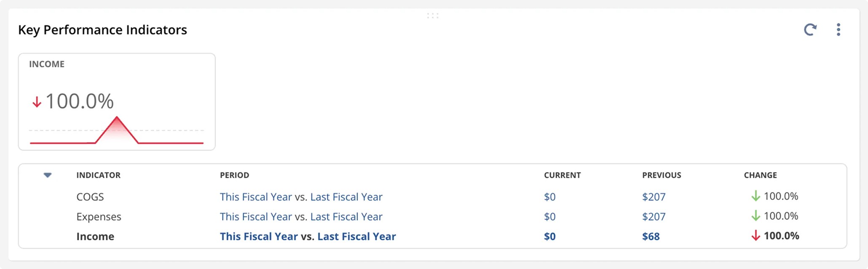Click the red sparkline trend chart
Viewport: 868px width, 269px height.
click(116, 133)
